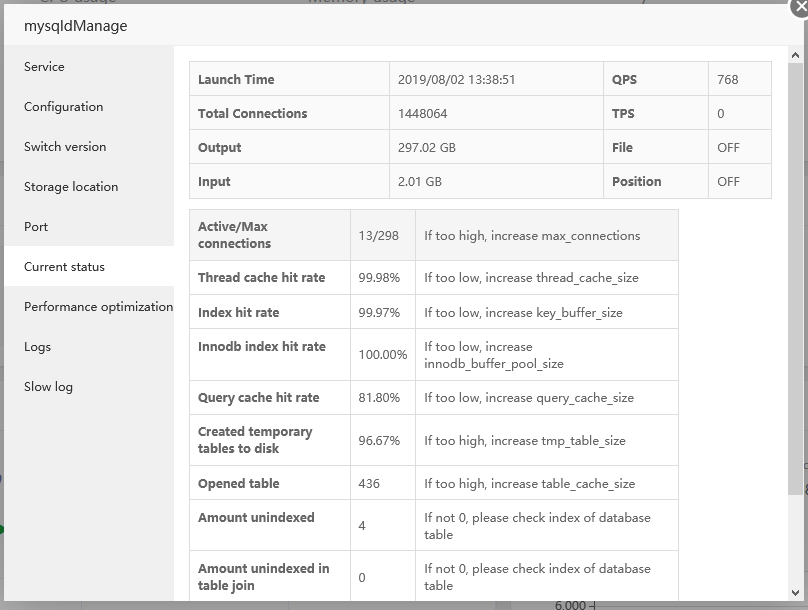Open the Slow log tab

48,387
